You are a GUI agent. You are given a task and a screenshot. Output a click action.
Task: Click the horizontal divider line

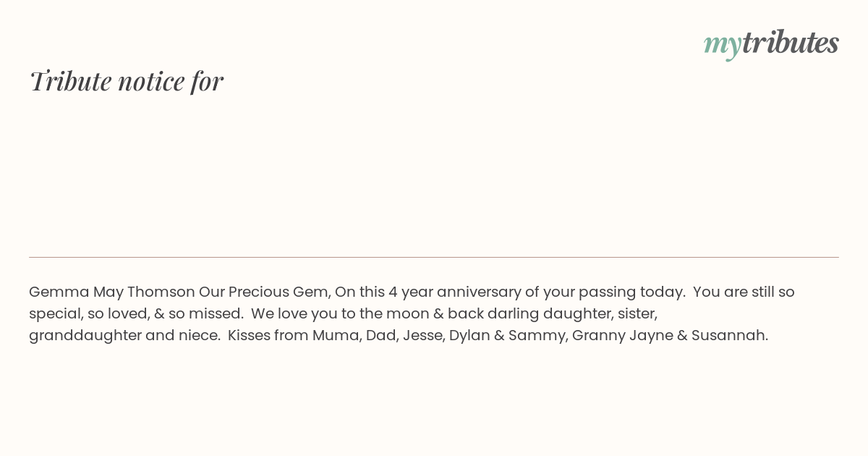click(x=434, y=257)
